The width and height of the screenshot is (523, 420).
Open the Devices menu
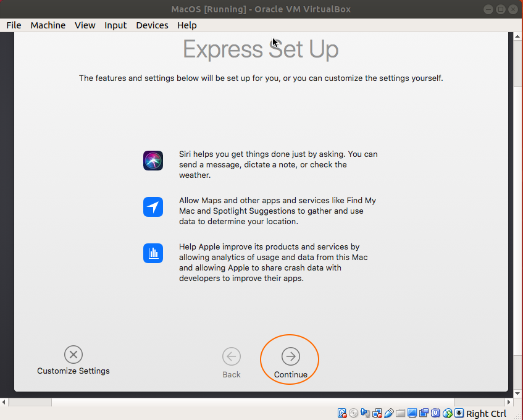pos(152,25)
